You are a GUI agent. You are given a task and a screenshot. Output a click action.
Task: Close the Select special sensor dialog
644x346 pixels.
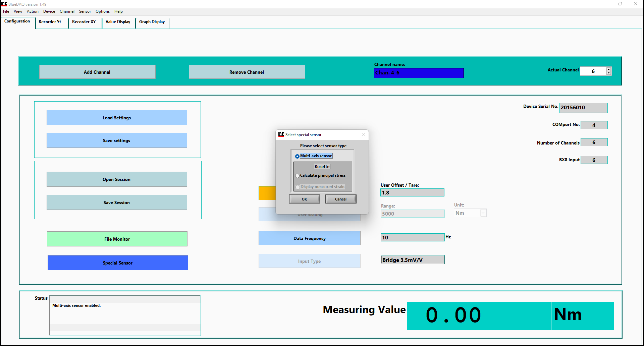pyautogui.click(x=363, y=134)
